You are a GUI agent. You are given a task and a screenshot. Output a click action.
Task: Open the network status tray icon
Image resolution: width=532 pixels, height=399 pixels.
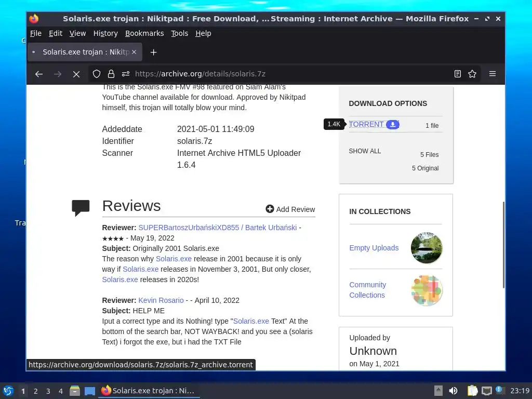point(486,391)
